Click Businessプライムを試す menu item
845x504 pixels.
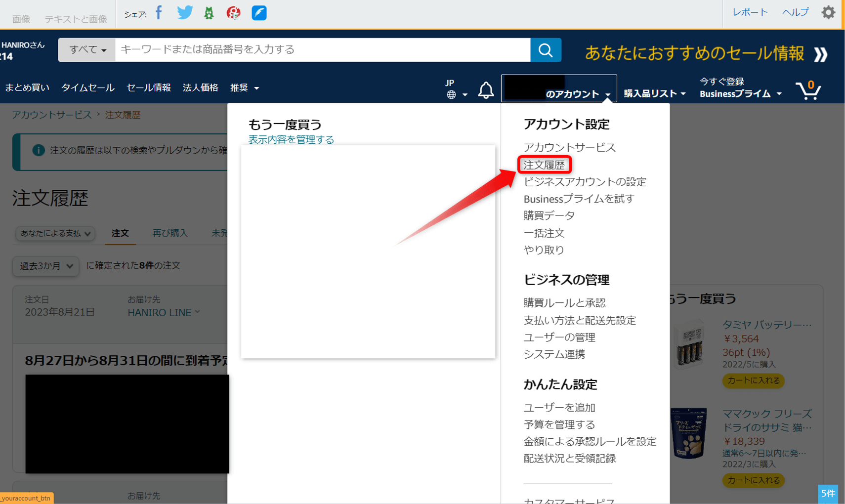[579, 199]
